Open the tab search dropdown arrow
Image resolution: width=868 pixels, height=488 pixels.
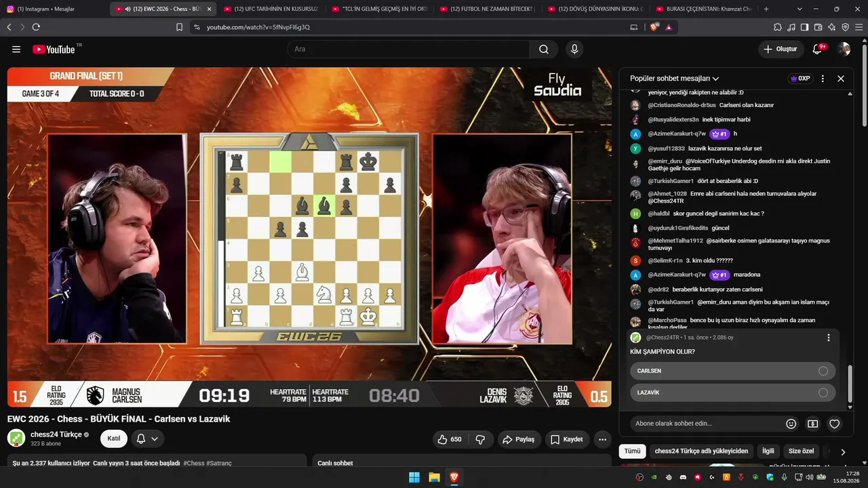point(800,9)
